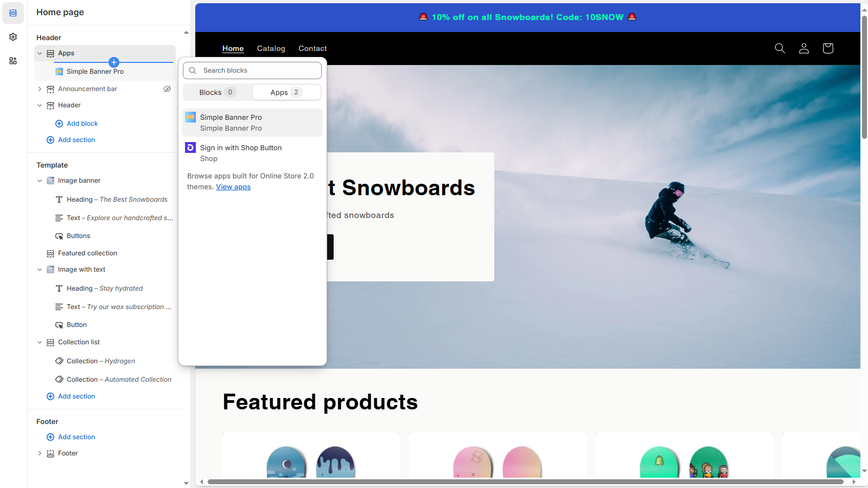This screenshot has height=488, width=868.
Task: Follow the View apps link
Action: click(x=233, y=187)
